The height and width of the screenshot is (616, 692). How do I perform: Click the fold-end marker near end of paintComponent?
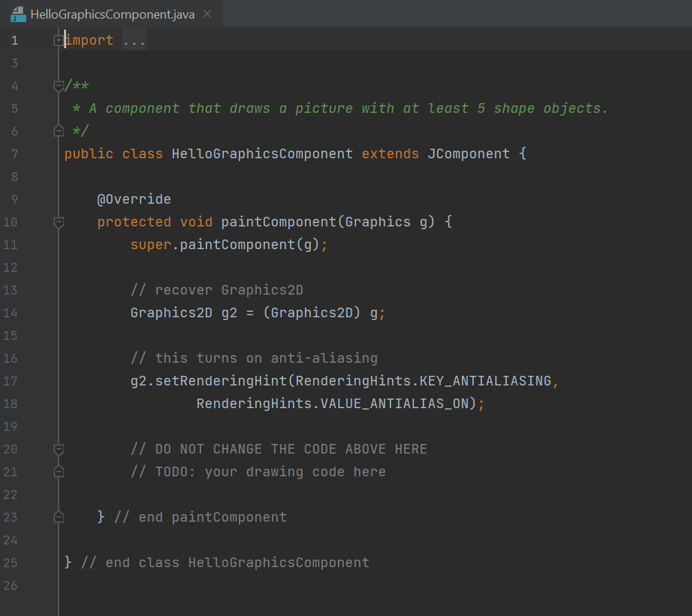[58, 517]
